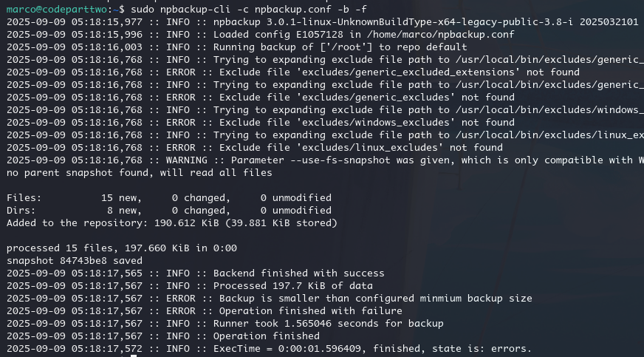Click the Files: 15 new summary row

point(168,198)
